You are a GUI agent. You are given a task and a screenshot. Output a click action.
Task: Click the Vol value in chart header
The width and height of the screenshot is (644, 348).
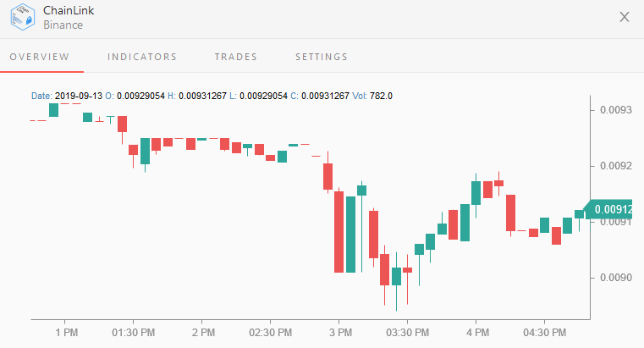pos(381,97)
